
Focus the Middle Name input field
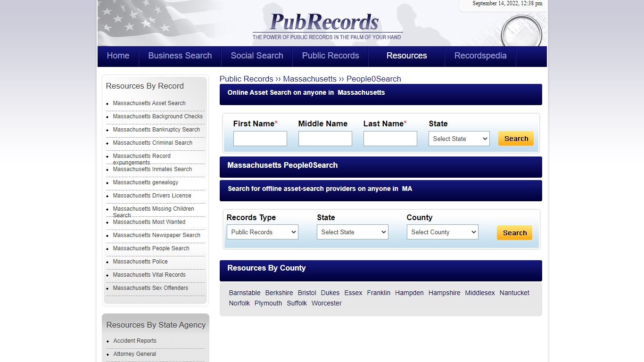[325, 139]
